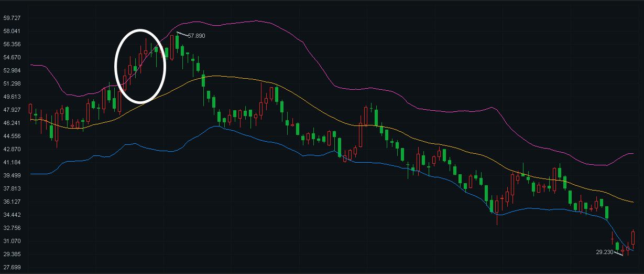Select the 34.442 price axis label
The width and height of the screenshot is (644, 274).
tap(12, 215)
